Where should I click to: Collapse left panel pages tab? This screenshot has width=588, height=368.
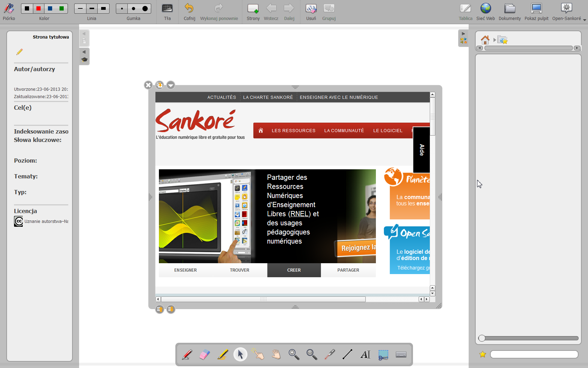pyautogui.click(x=84, y=38)
